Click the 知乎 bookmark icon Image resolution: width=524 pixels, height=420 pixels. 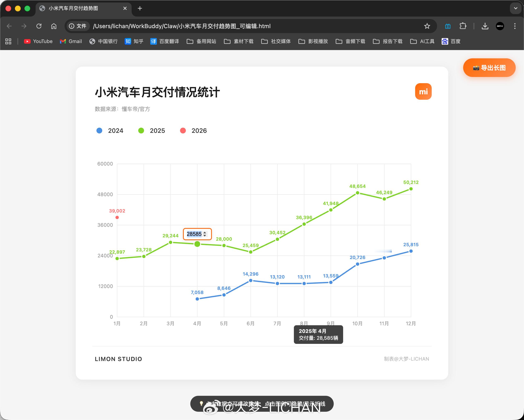pyautogui.click(x=128, y=41)
